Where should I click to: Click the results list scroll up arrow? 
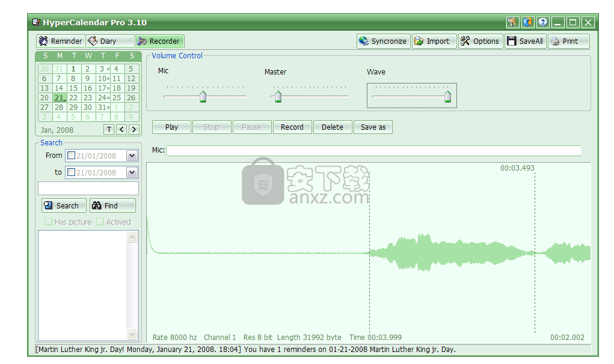click(x=132, y=237)
